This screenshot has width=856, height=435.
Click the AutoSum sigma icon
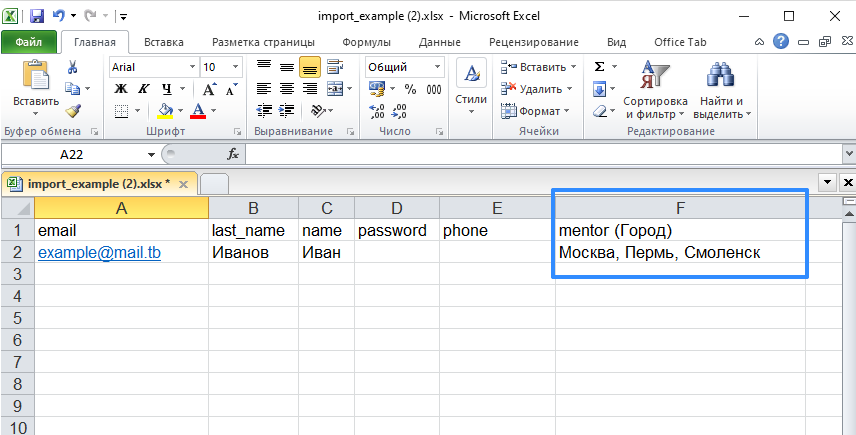point(599,67)
